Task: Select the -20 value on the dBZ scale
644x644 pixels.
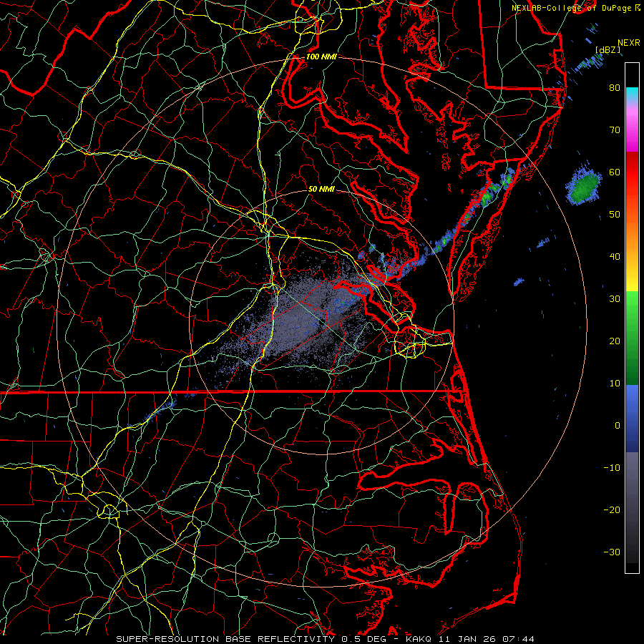Action: click(x=612, y=509)
